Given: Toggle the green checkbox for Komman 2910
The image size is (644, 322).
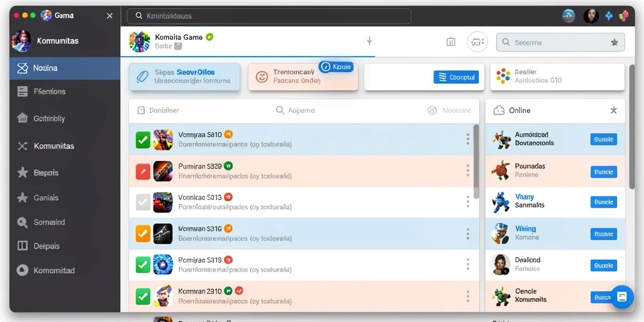Looking at the screenshot, I should (143, 296).
